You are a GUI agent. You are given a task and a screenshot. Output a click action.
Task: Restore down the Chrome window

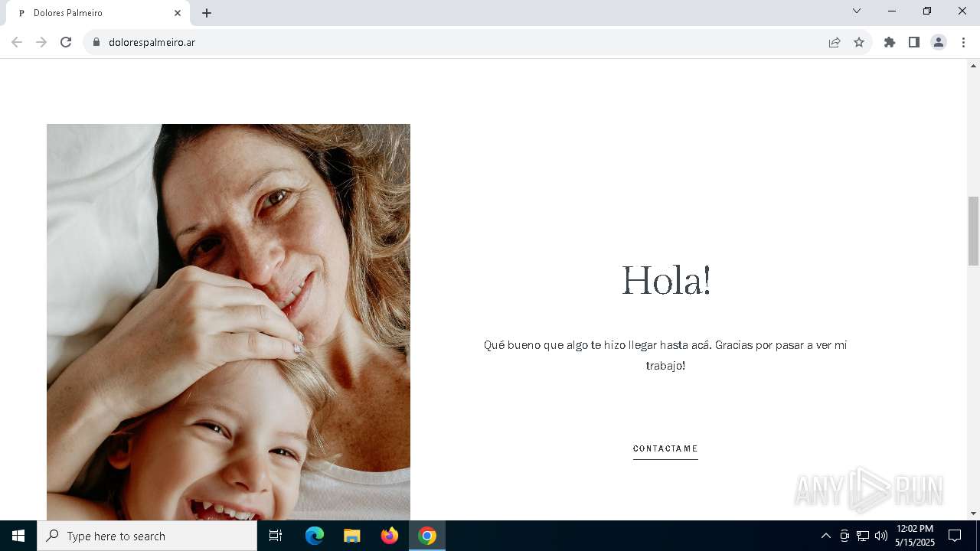point(927,11)
